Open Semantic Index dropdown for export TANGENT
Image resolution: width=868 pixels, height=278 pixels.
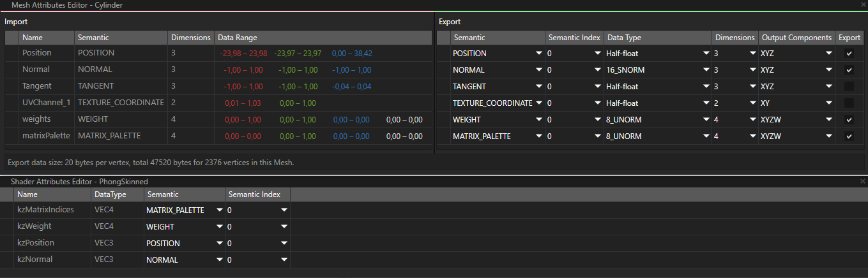coord(575,87)
